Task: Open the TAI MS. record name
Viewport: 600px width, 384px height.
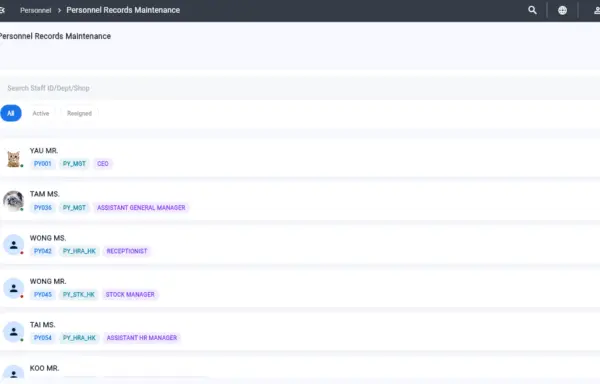Action: pyautogui.click(x=42, y=325)
